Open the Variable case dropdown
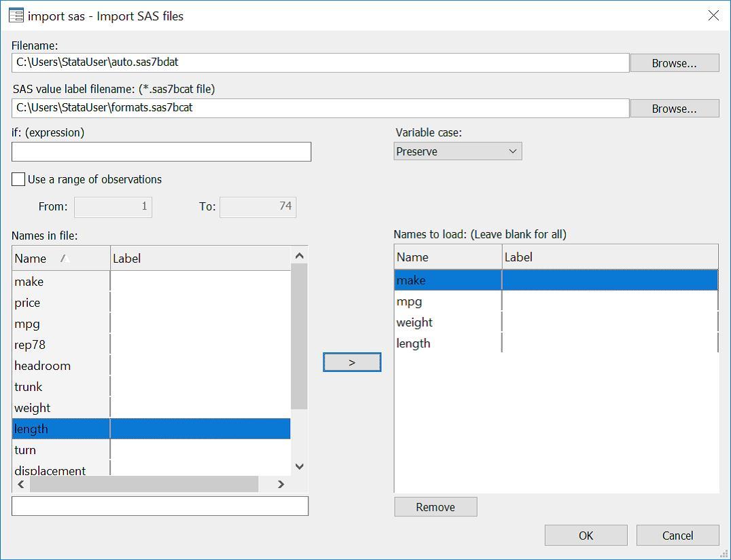This screenshot has height=560, width=731. coord(457,151)
